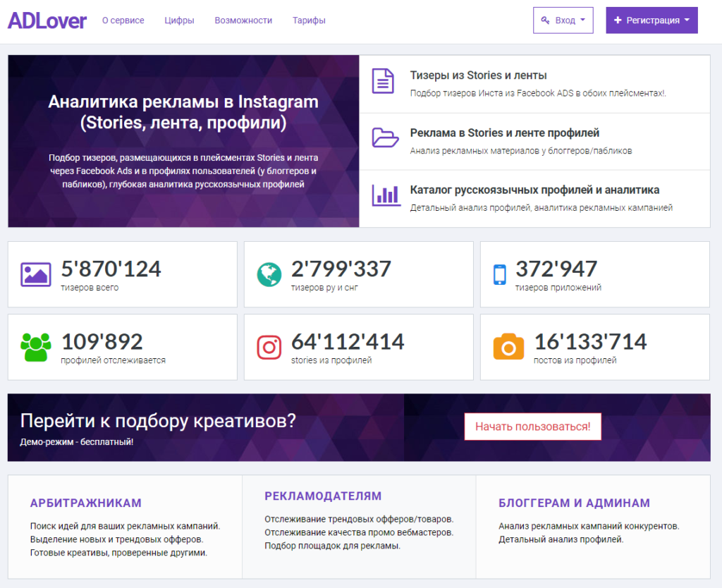This screenshot has width=722, height=588.
Task: Select Возможности in the top navigation
Action: coord(243,20)
